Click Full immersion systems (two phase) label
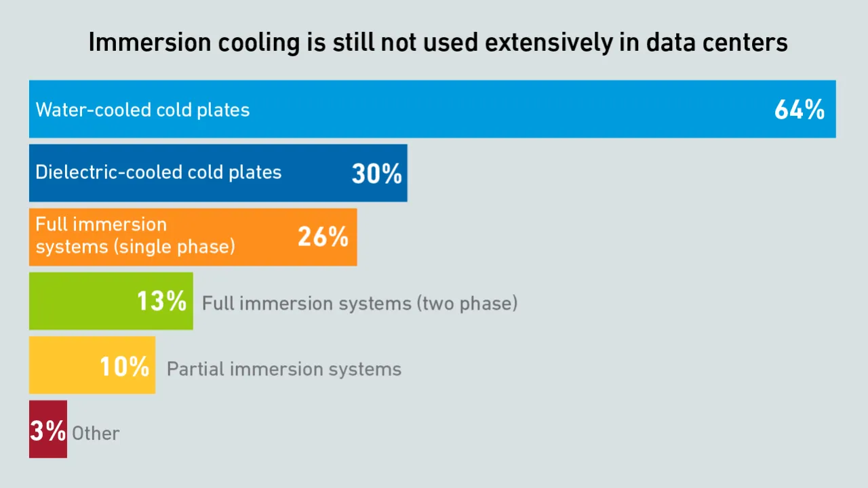 tap(359, 303)
